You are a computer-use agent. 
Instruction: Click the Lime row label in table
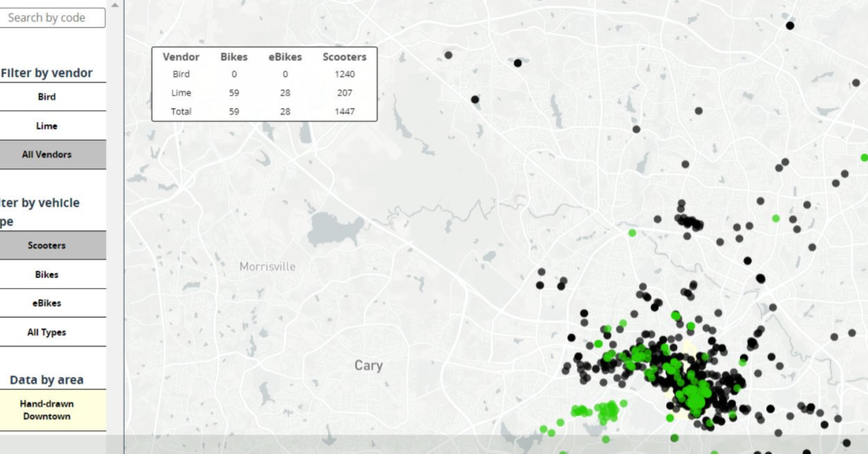[x=181, y=93]
